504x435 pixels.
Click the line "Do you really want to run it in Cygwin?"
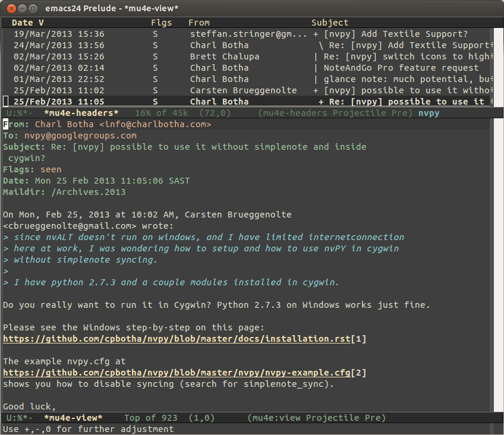point(107,305)
